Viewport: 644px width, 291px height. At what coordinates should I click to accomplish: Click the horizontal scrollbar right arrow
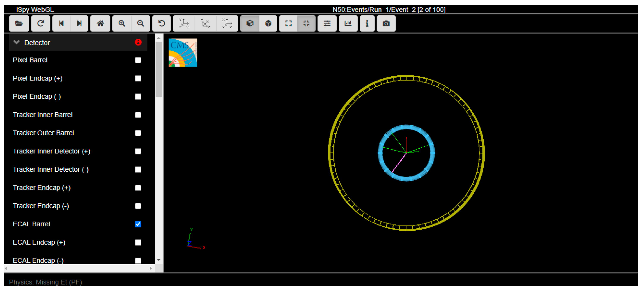point(151,268)
